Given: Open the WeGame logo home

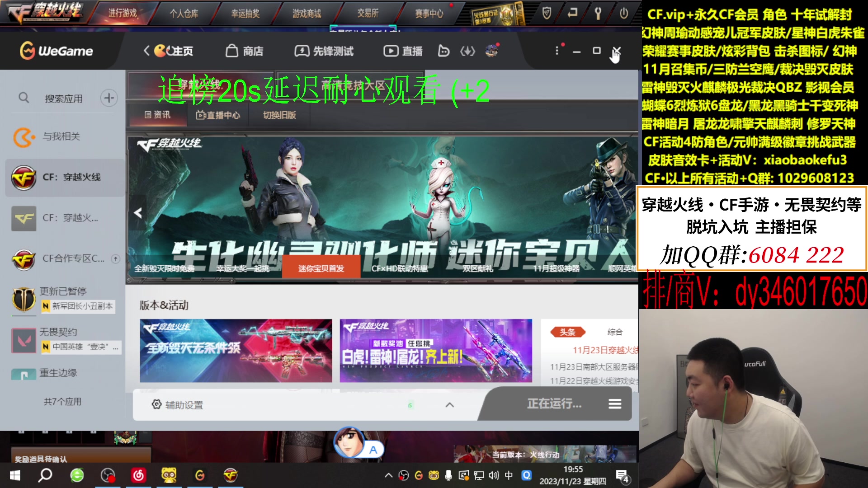Looking at the screenshot, I should pos(56,51).
